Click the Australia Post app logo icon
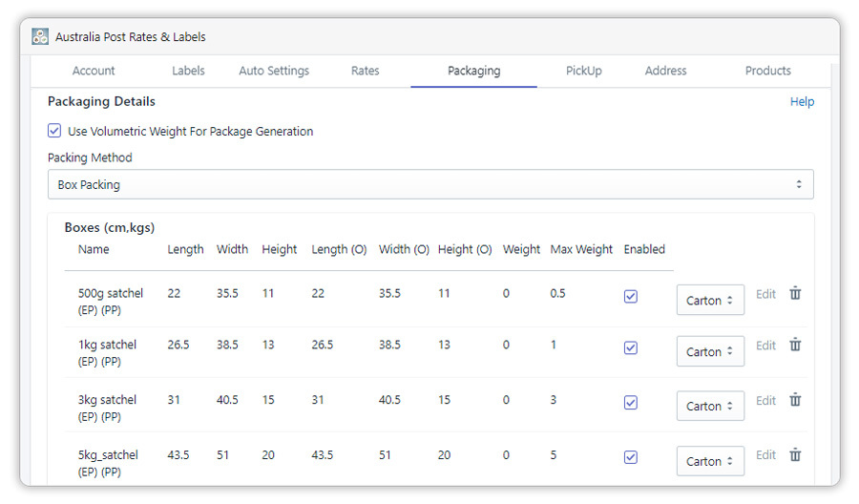 pos(40,36)
